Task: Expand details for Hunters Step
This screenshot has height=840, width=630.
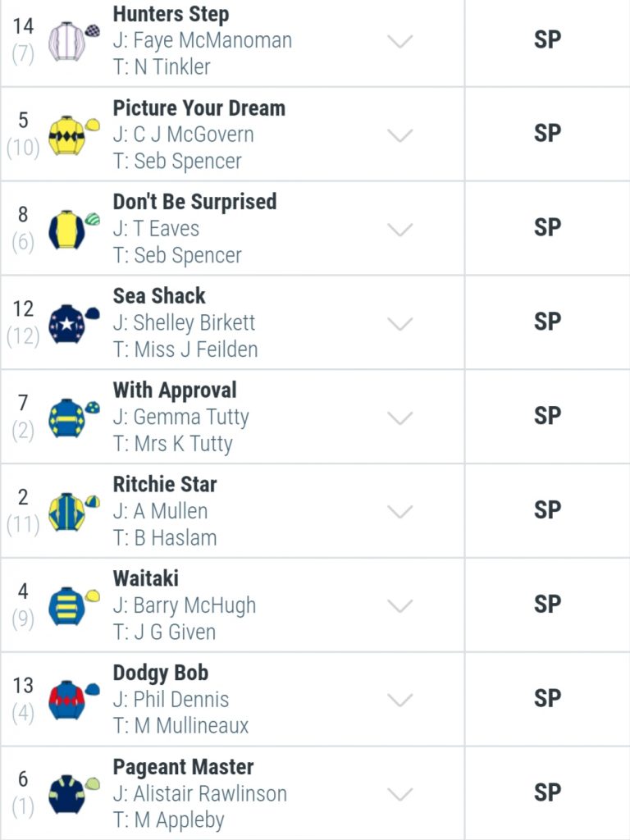Action: tap(399, 41)
